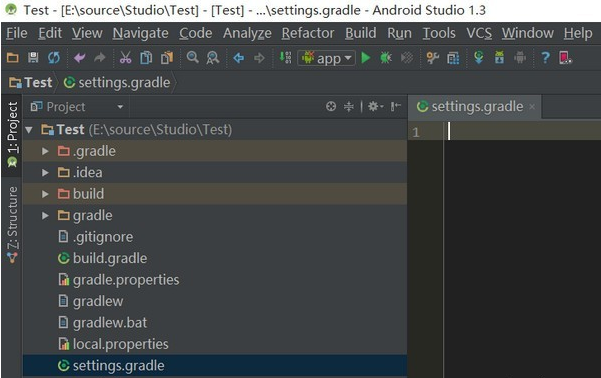Image resolution: width=601 pixels, height=378 pixels.
Task: Open the VCS menu
Action: (479, 33)
